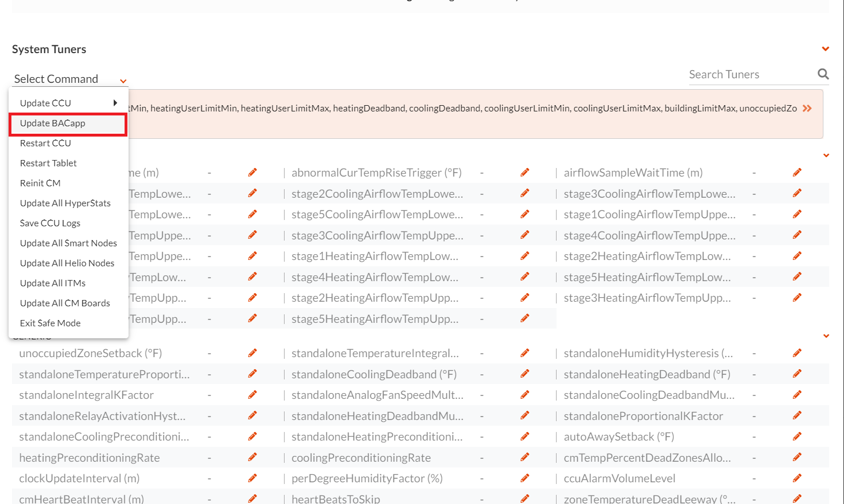Open the Select Command dropdown
The width and height of the screenshot is (844, 504).
click(70, 79)
